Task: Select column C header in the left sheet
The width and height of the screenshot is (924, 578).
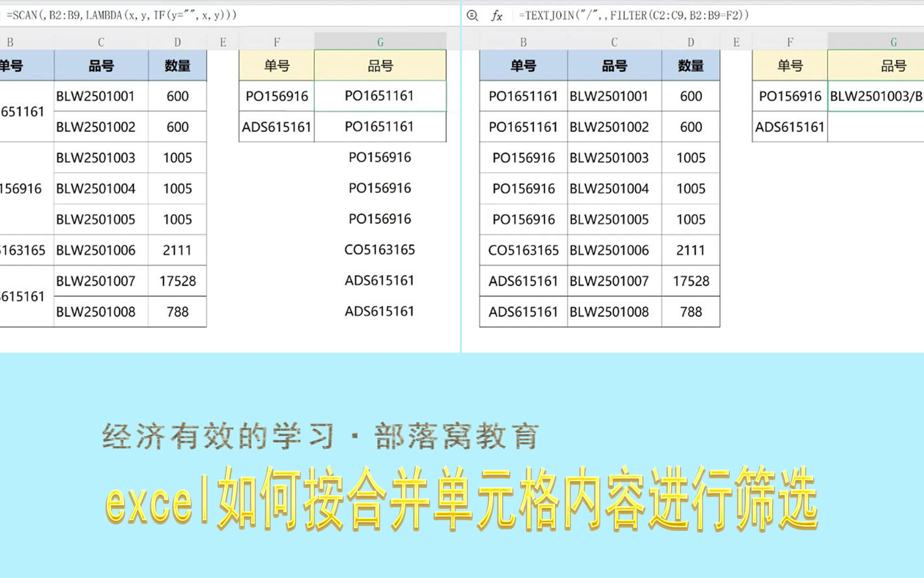Action: (x=101, y=42)
